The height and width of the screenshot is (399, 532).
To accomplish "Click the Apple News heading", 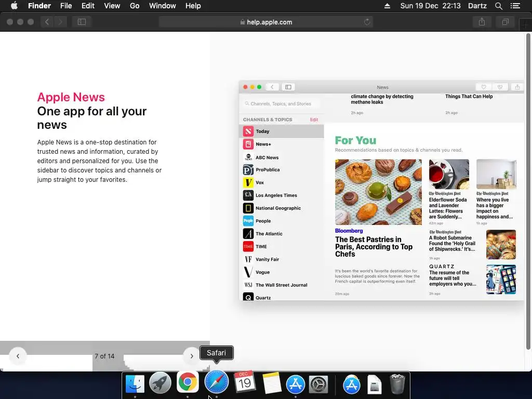I will click(71, 97).
